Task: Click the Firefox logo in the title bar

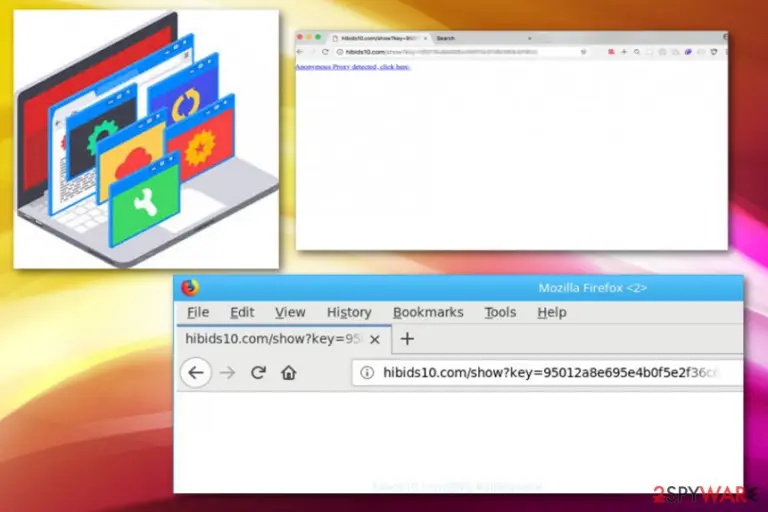Action: tap(190, 288)
